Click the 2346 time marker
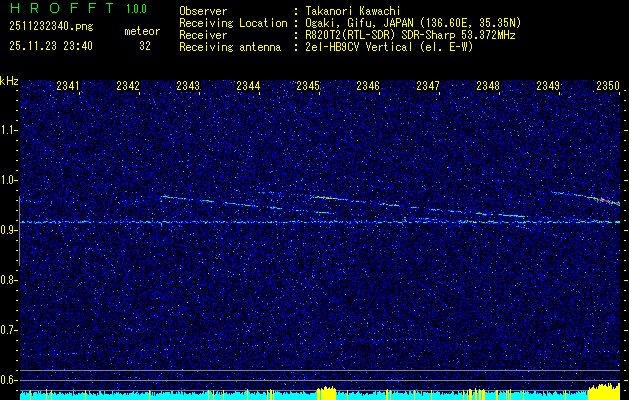The width and height of the screenshot is (629, 400). [368, 85]
